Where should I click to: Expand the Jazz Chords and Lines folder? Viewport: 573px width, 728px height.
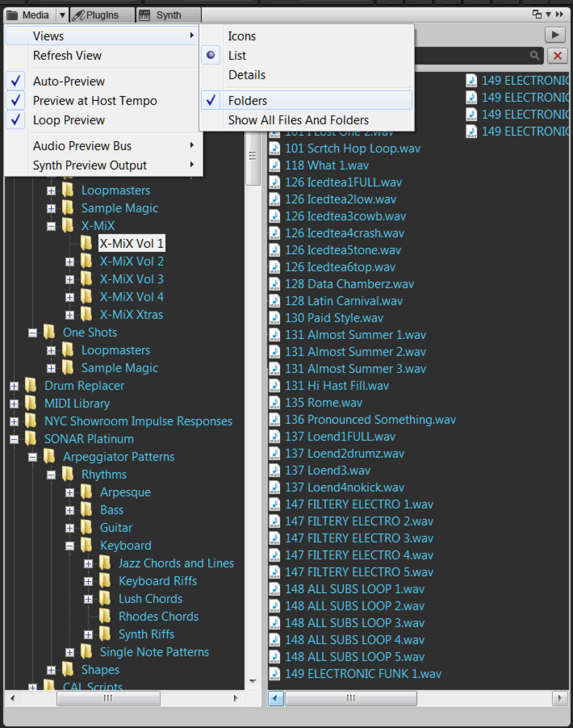(88, 564)
